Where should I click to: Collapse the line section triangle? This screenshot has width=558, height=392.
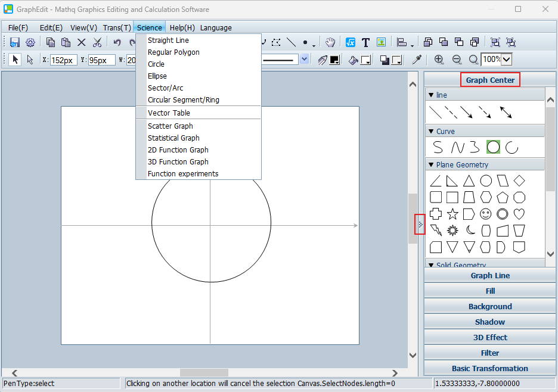tap(431, 95)
